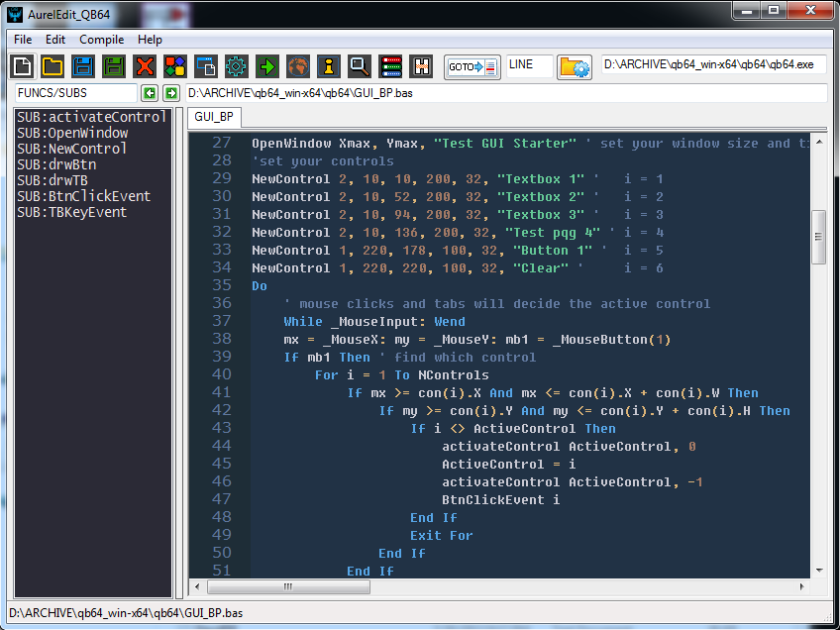
Task: Select SUB:NewControl in the list
Action: pos(71,149)
